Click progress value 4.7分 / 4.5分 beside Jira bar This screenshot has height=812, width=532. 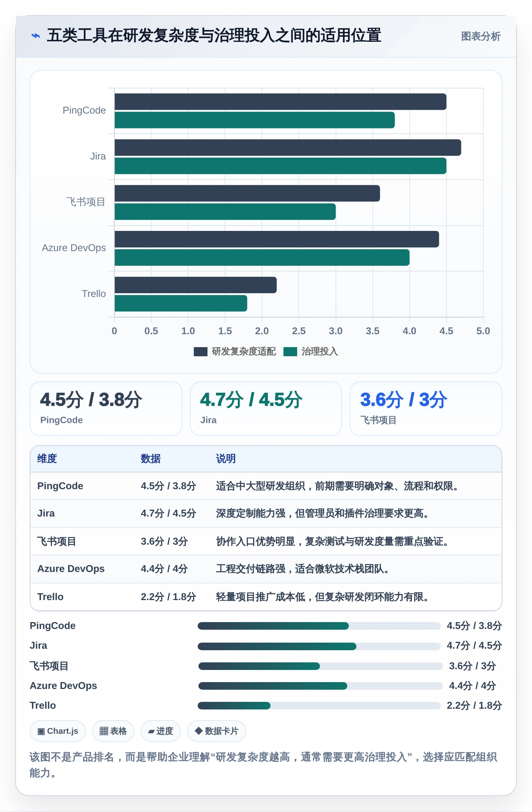click(x=474, y=645)
